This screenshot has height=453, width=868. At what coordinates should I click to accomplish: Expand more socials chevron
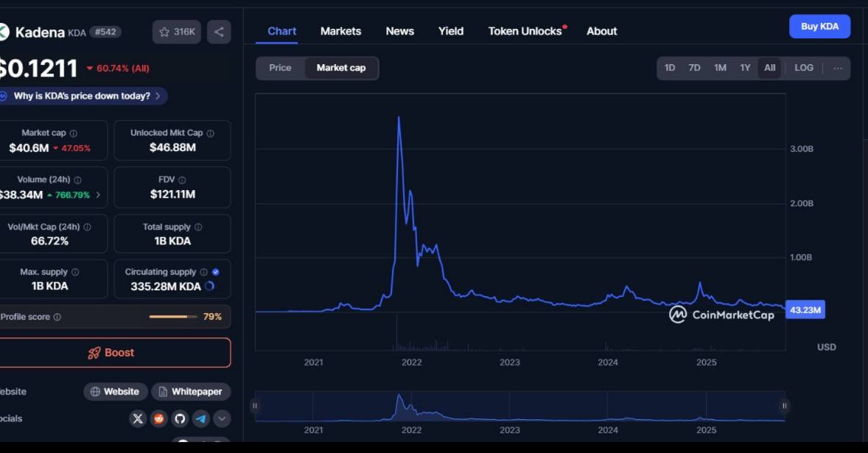[222, 418]
